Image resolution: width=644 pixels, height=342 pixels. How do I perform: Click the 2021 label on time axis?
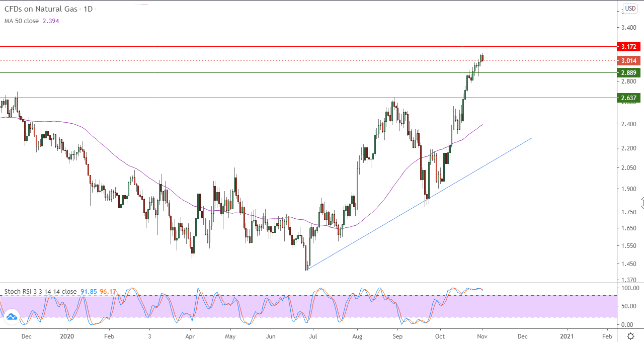(x=567, y=336)
